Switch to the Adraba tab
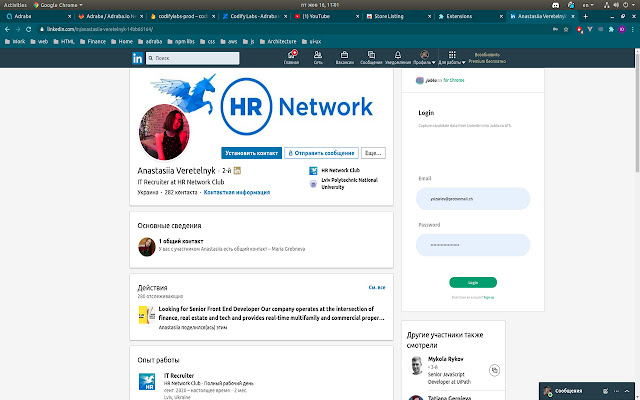Image resolution: width=640 pixels, height=400 pixels. [x=38, y=16]
